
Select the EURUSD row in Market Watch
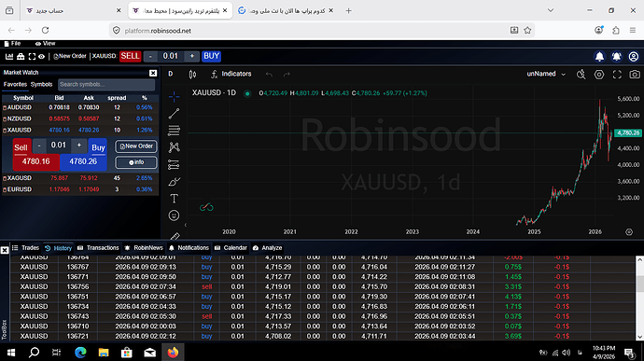click(80, 189)
